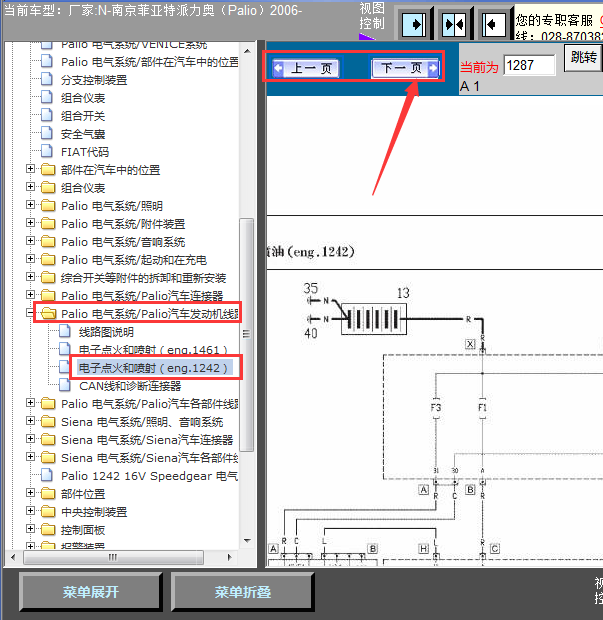
Task: Click the page number field showing 1287
Action: (x=529, y=65)
